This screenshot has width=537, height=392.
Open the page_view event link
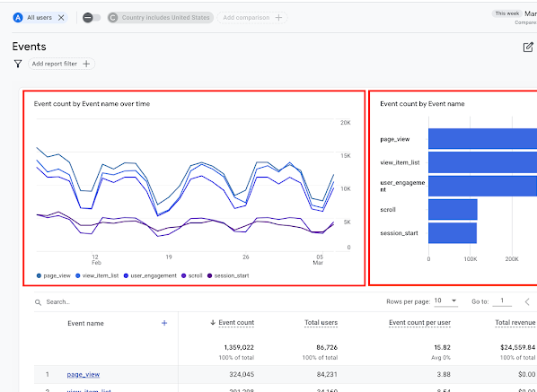click(84, 375)
